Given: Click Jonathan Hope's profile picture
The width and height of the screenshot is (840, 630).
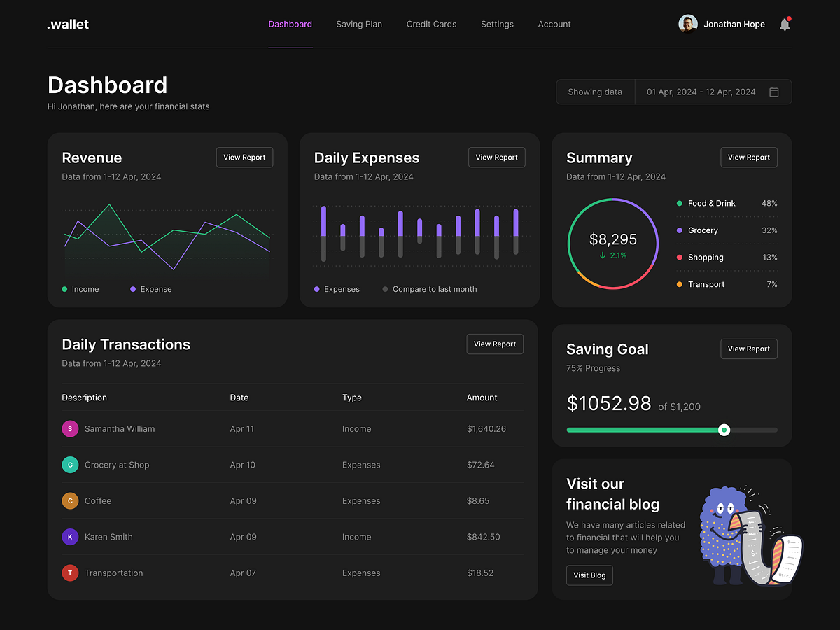Looking at the screenshot, I should tap(687, 23).
